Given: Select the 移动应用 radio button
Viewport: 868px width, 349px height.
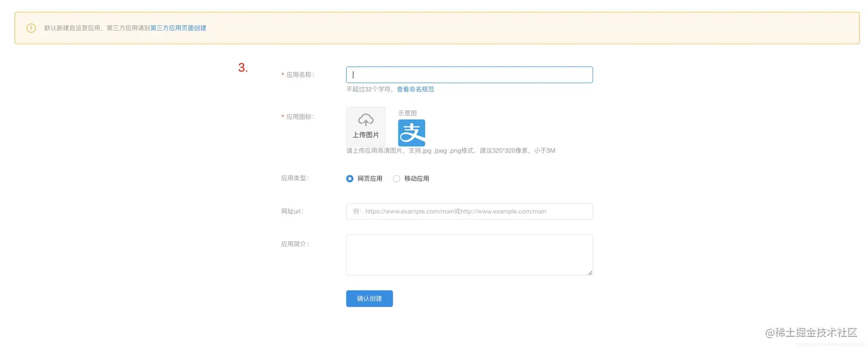Looking at the screenshot, I should (x=396, y=179).
